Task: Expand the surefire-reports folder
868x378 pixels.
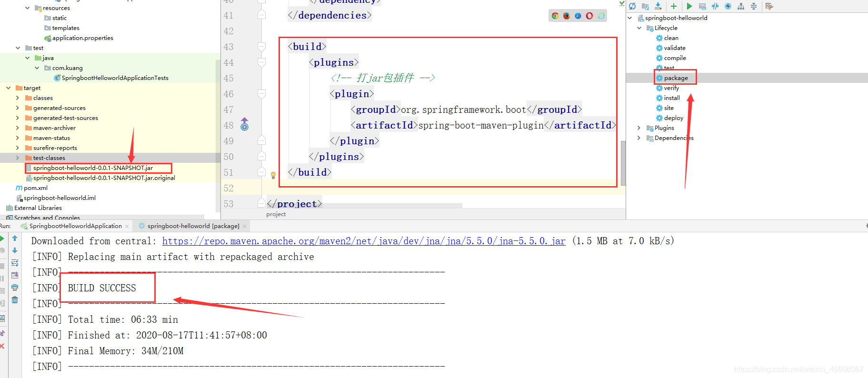Action: [18, 148]
